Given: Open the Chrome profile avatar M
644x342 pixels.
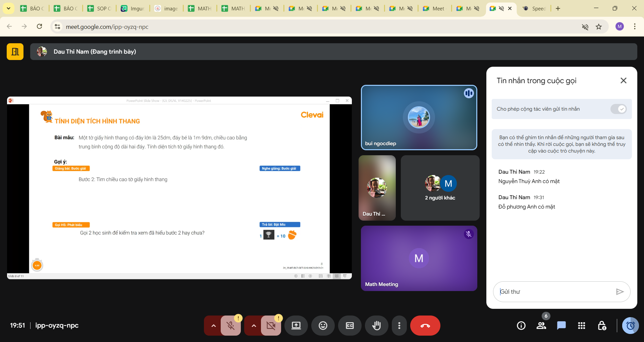Looking at the screenshot, I should tap(620, 26).
